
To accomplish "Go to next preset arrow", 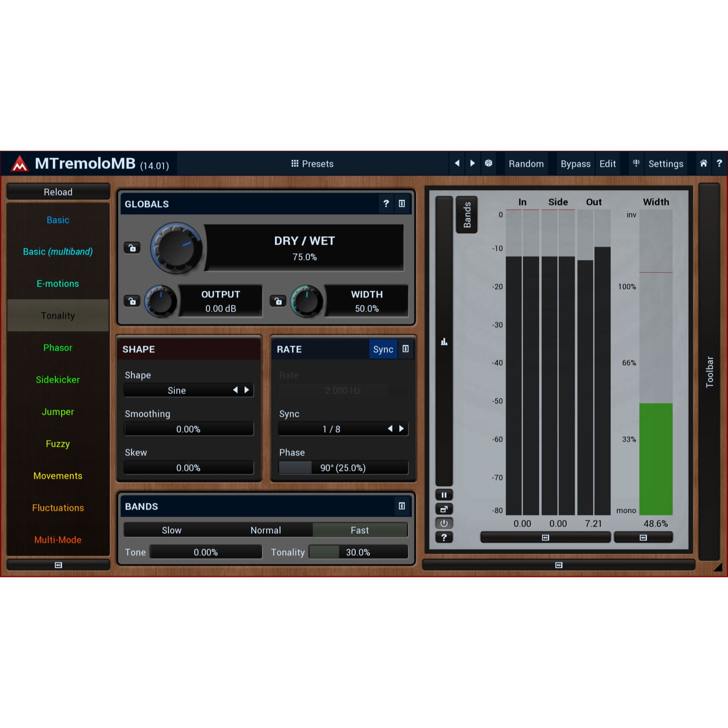I will tap(472, 163).
